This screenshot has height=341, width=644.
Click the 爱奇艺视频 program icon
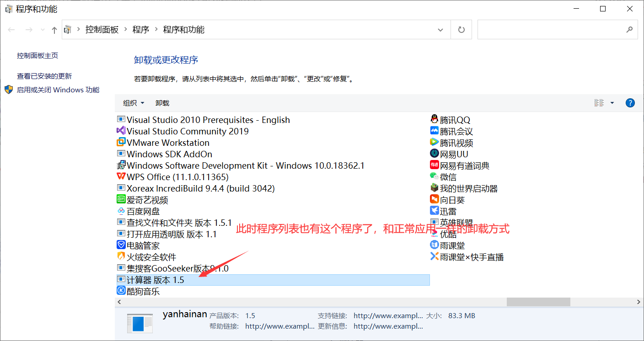pyautogui.click(x=121, y=200)
